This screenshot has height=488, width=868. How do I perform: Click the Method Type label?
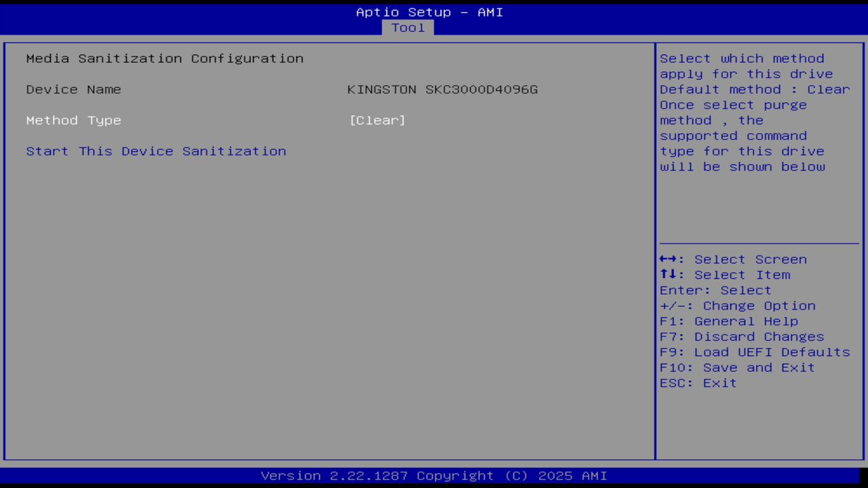pyautogui.click(x=74, y=121)
